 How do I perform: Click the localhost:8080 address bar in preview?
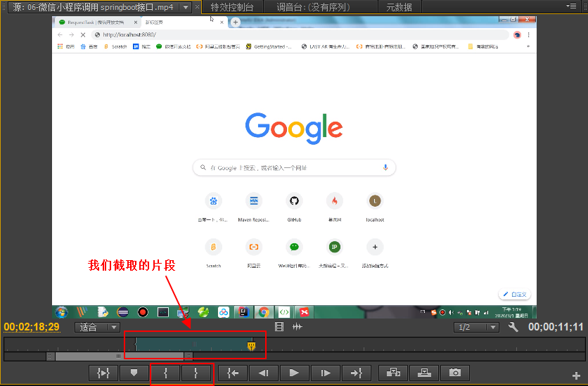click(x=300, y=35)
